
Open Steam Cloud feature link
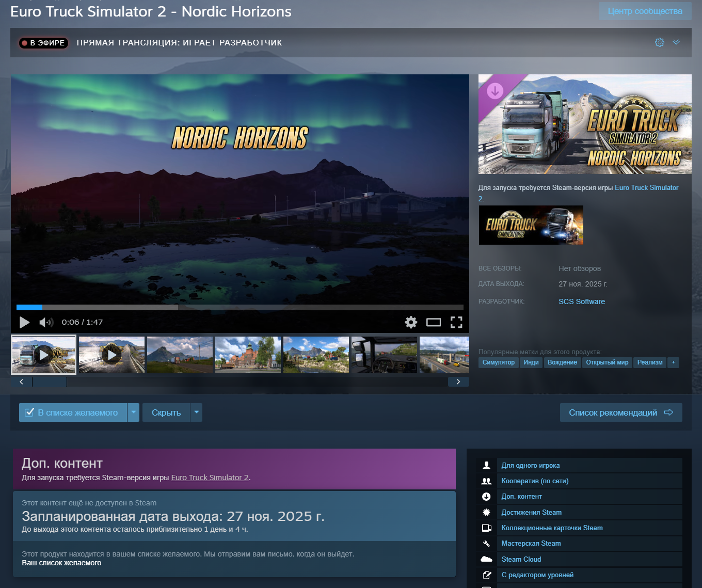tap(521, 559)
